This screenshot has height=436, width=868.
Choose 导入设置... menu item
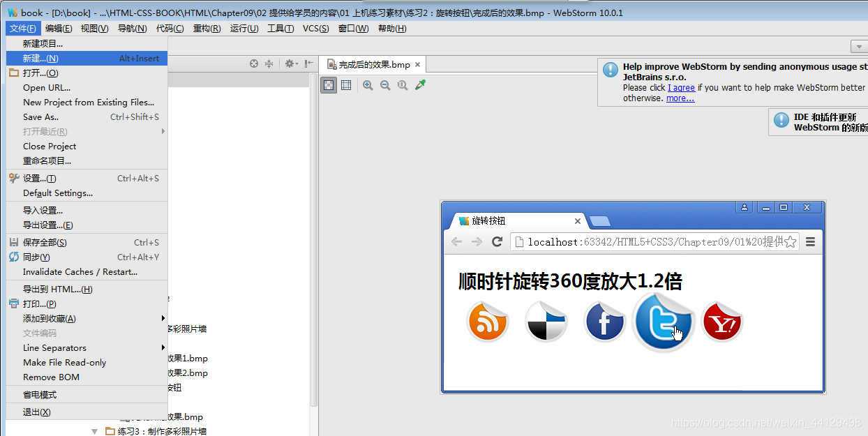click(x=87, y=210)
